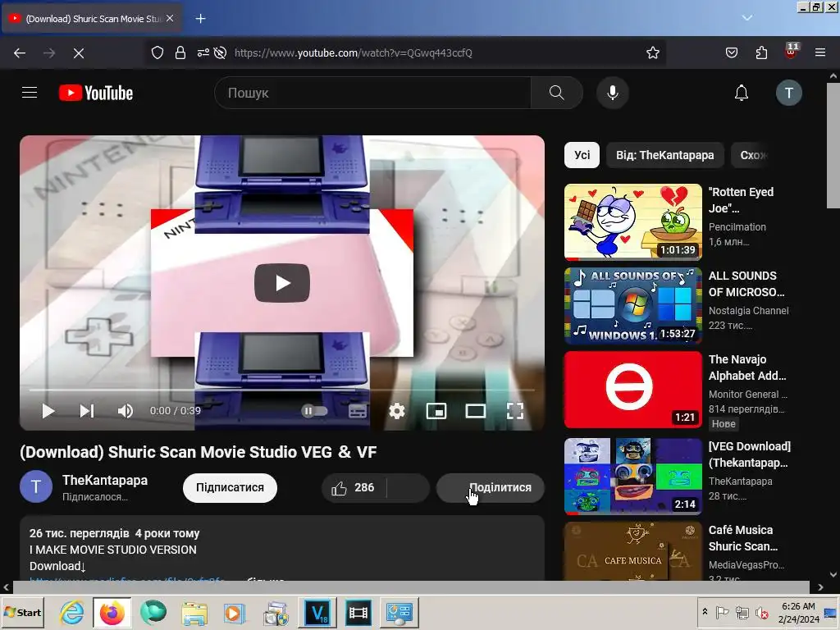
Task: Select the YouTube browser tab
Action: 92,19
